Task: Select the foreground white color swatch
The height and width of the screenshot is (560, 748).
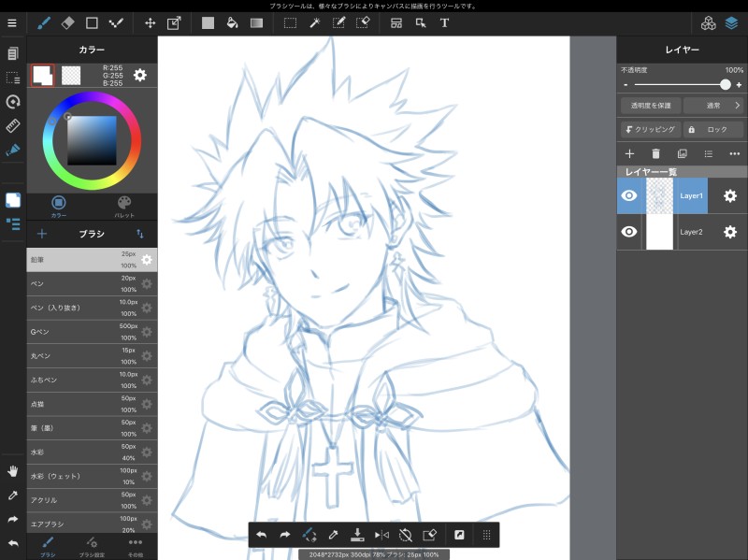Action: [x=43, y=76]
